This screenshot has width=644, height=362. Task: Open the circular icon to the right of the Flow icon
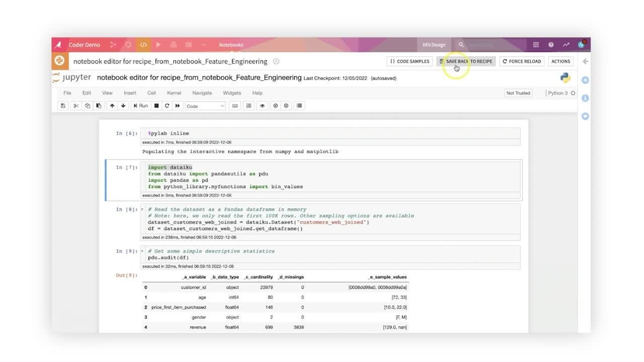(x=128, y=45)
